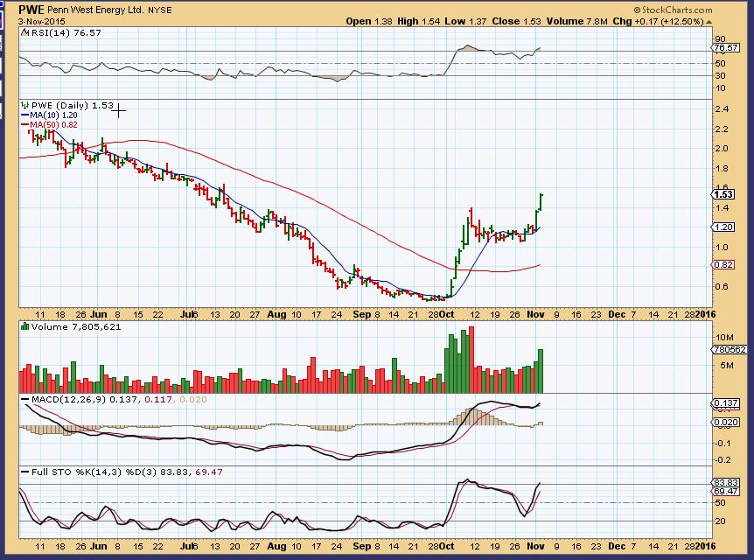Click the 780562 tag on volume axis
The width and height of the screenshot is (754, 560).
(x=730, y=350)
